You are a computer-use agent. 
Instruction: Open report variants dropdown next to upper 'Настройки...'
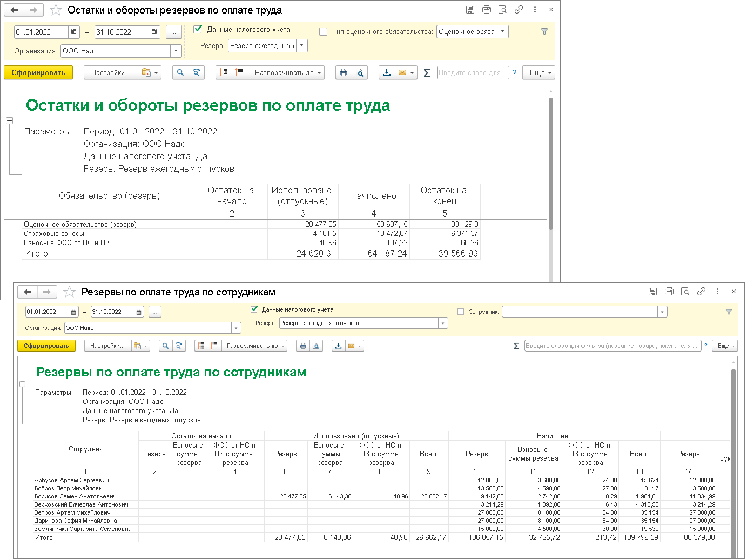150,72
